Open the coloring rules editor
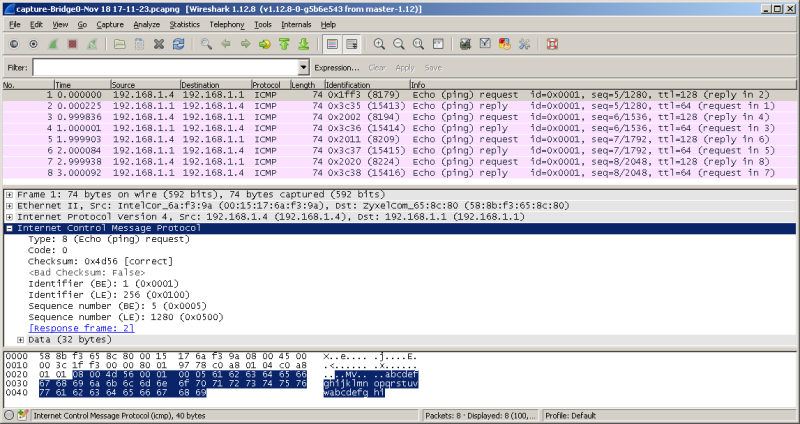800x424 pixels. coord(505,44)
